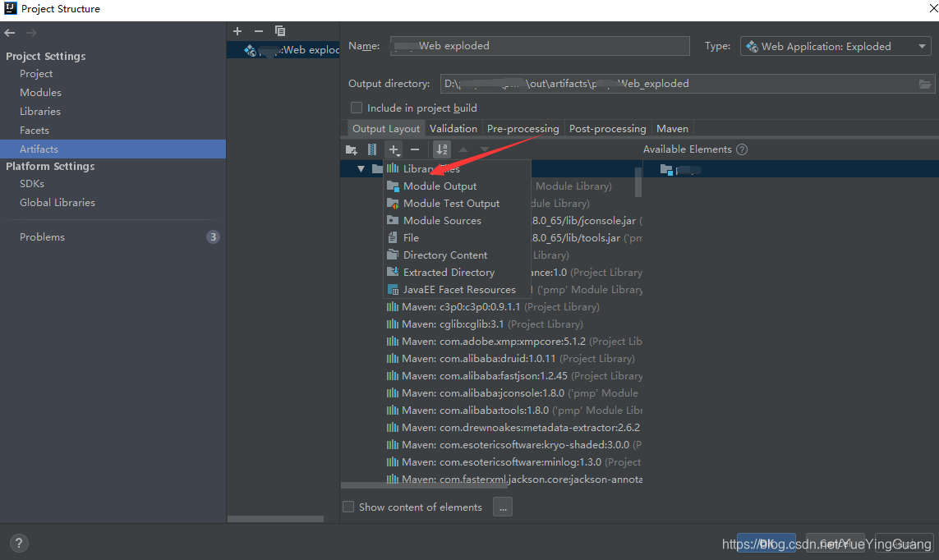Click the module in Available Elements
This screenshot has height=560, width=939.
680,170
